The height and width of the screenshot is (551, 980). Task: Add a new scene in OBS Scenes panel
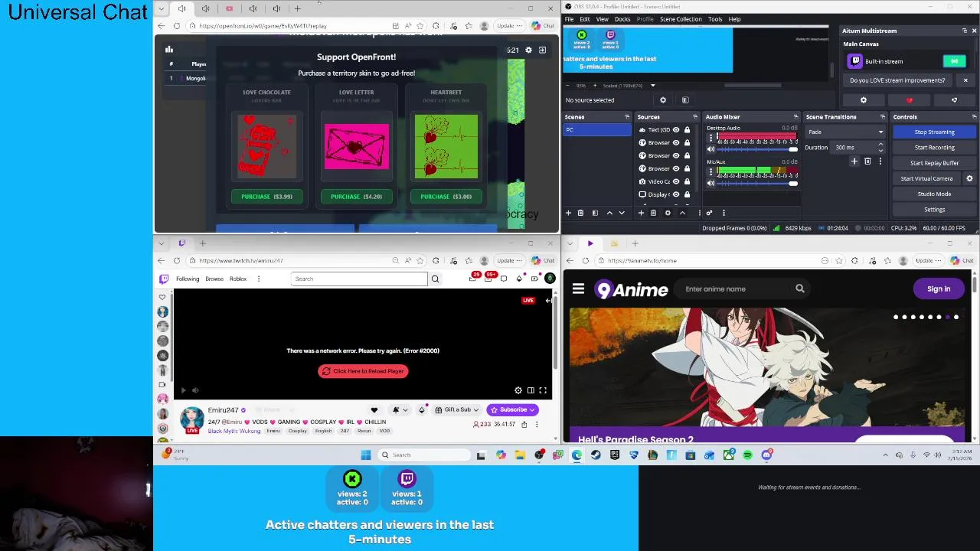coord(568,213)
